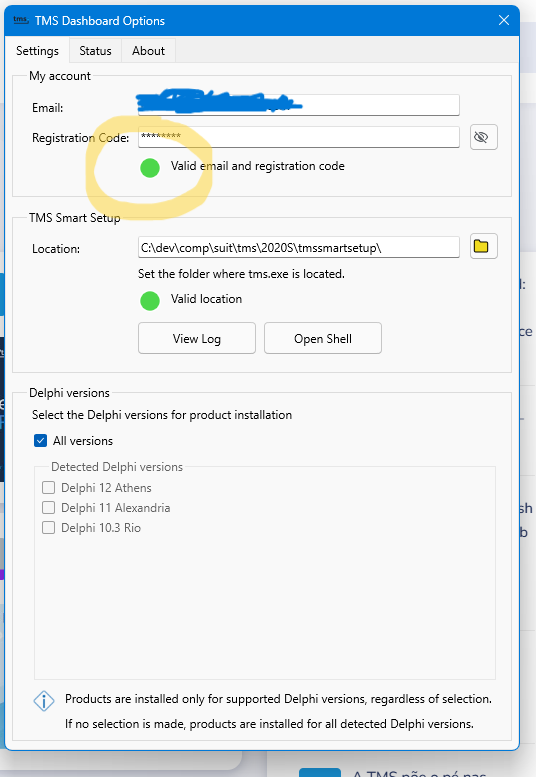Click green valid registration status indicator
536x777 pixels.
tap(150, 167)
